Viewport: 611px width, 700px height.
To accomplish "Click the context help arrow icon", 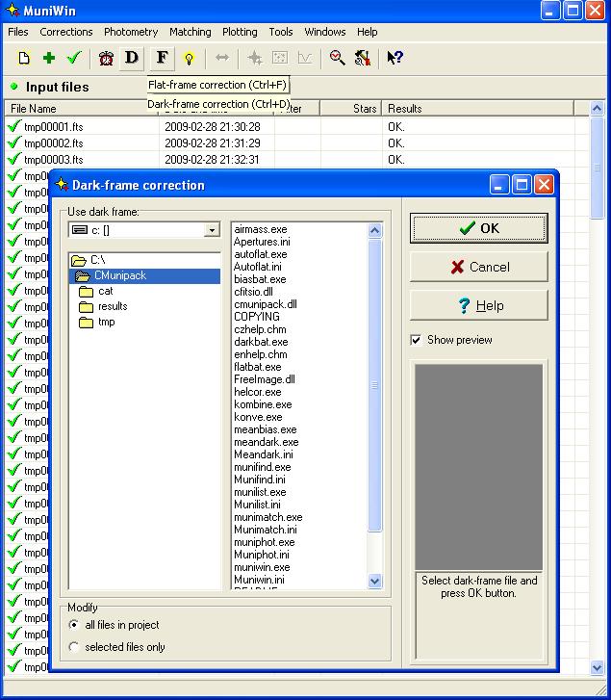I will (395, 59).
